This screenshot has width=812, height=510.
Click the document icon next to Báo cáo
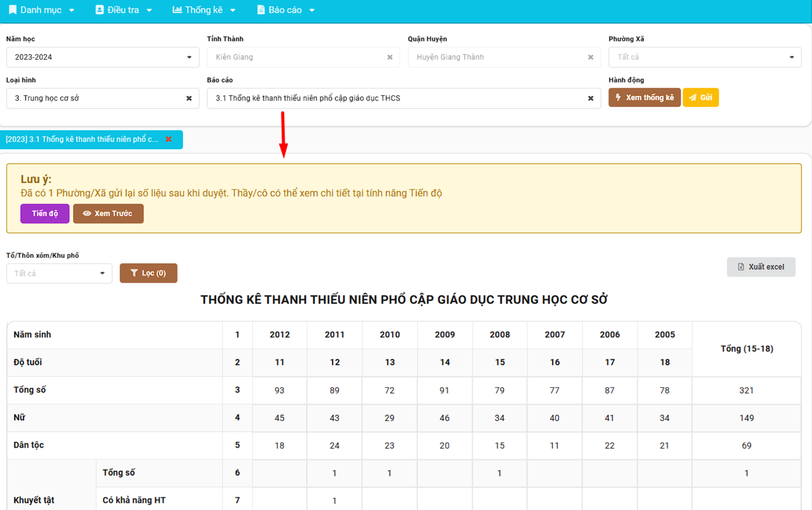point(261,10)
